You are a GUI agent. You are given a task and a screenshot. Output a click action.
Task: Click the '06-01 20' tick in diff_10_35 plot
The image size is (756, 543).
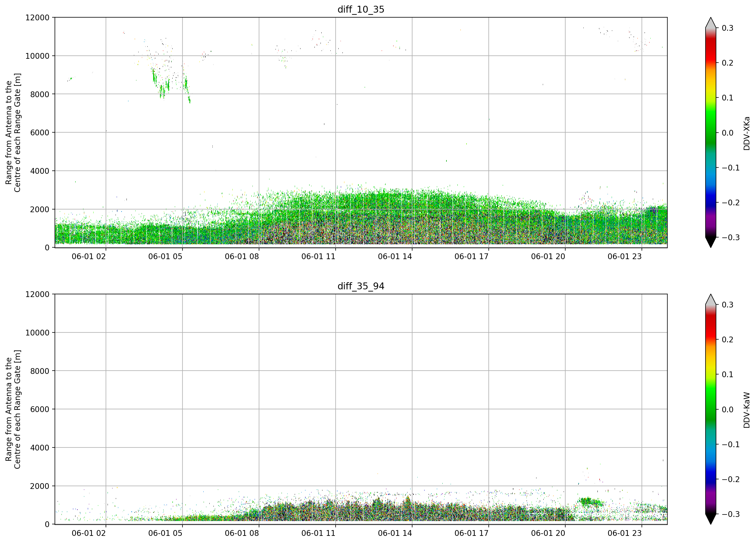pos(548,256)
